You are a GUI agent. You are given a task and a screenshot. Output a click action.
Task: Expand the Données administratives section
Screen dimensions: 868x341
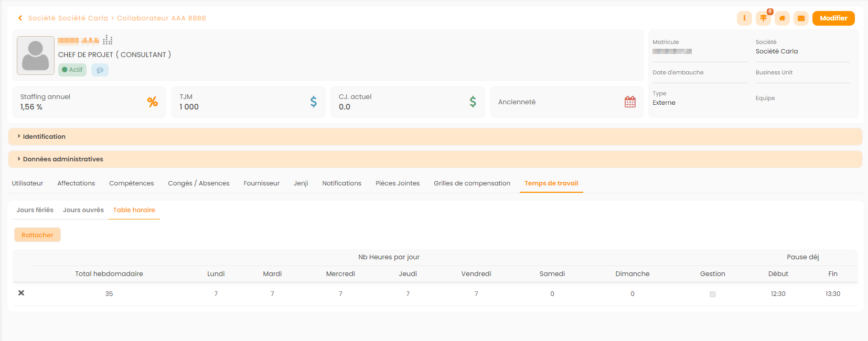pos(63,159)
